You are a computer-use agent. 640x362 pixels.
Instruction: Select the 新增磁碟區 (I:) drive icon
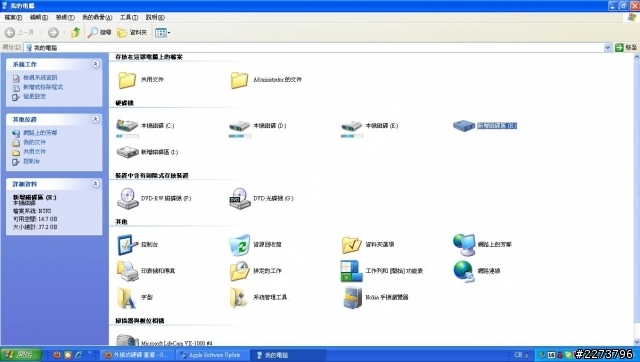click(x=127, y=152)
